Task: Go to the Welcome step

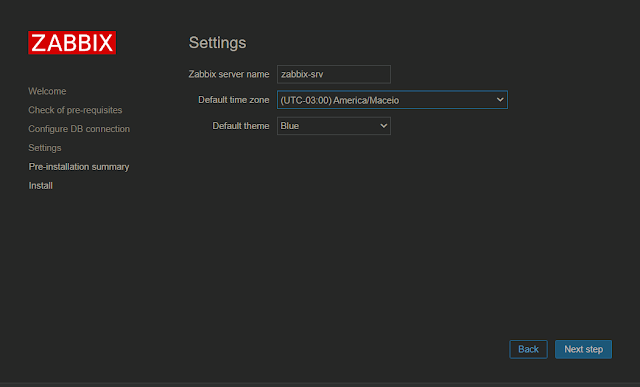Action: tap(47, 91)
